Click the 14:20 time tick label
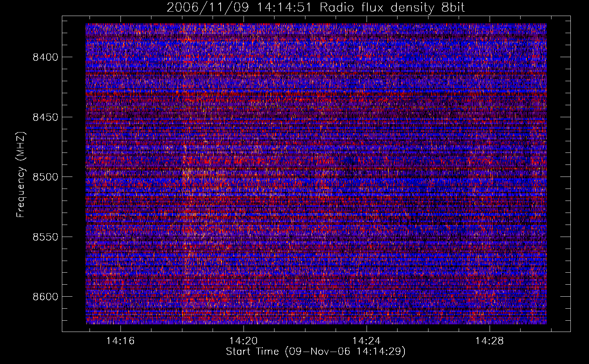 click(244, 341)
